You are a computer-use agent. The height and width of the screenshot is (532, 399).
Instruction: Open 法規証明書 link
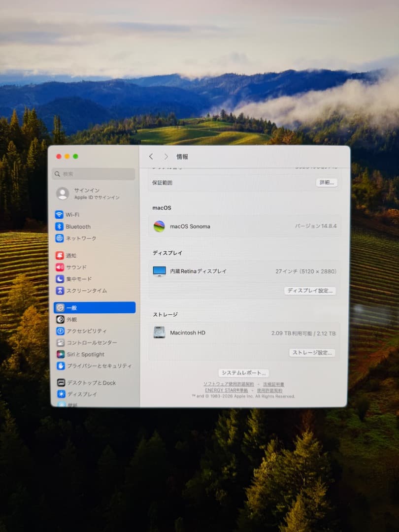coord(273,384)
